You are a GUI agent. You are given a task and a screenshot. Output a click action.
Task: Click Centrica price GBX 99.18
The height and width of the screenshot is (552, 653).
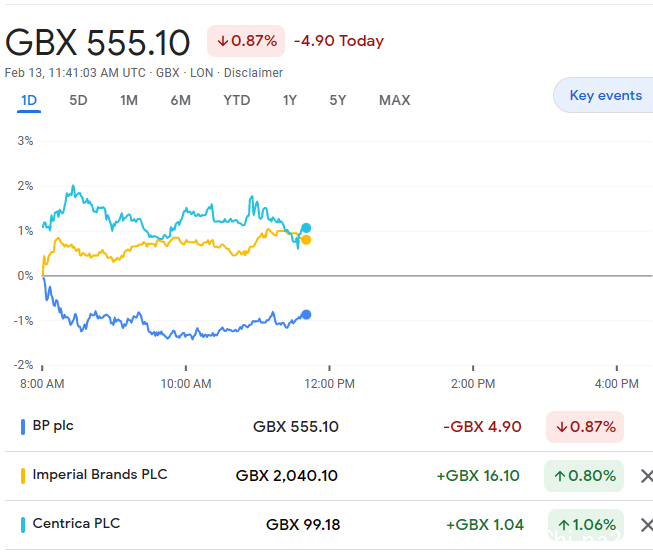click(303, 525)
